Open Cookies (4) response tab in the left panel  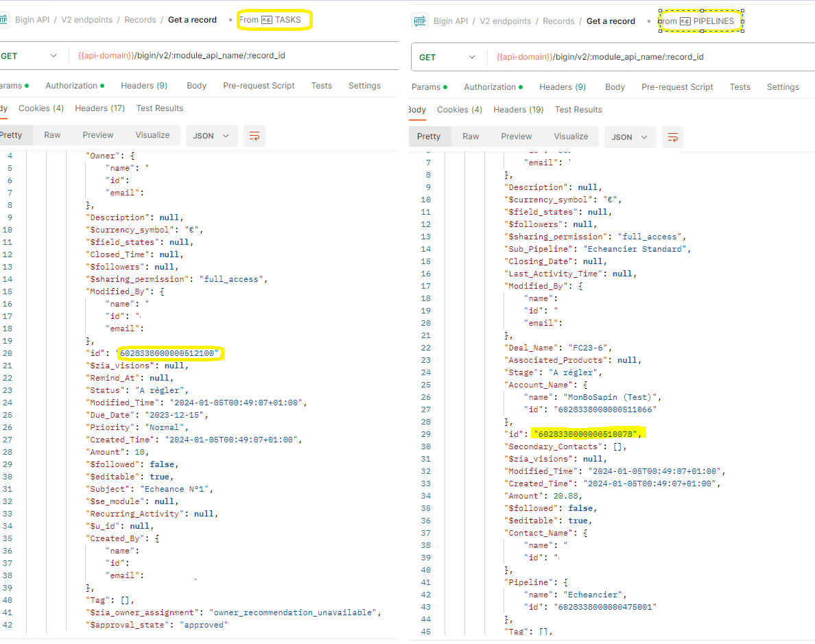pos(41,108)
